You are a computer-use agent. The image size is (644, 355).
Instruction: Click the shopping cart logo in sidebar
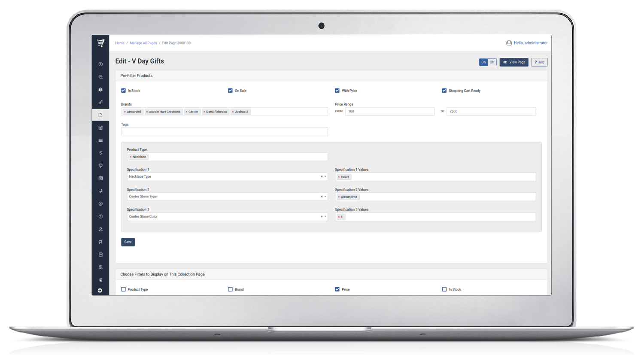100,43
